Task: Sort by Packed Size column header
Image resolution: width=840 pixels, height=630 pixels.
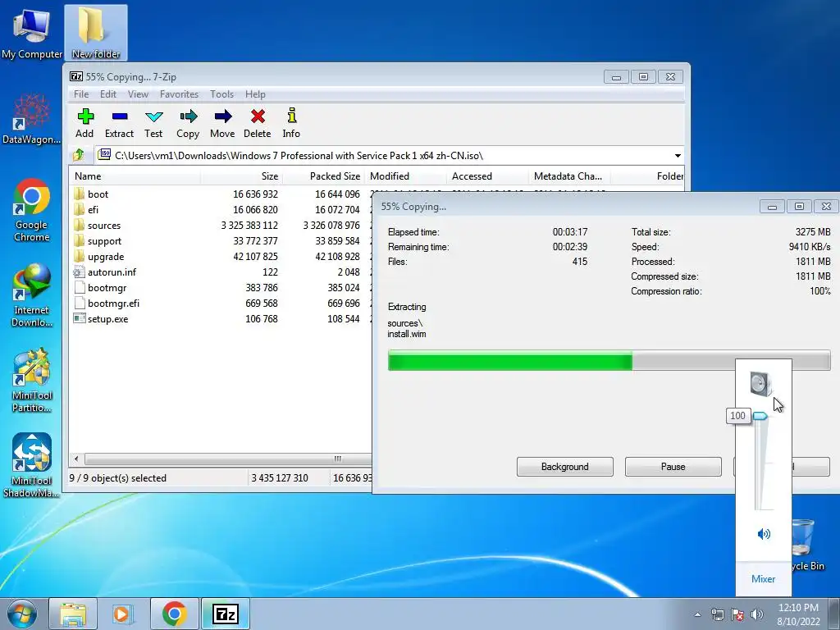Action: tap(323, 176)
